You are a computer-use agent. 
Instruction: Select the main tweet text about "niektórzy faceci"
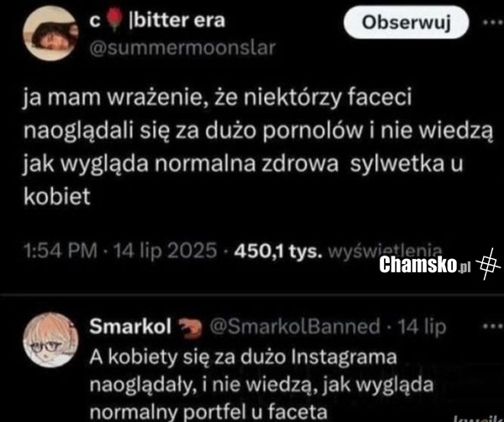pos(258,147)
